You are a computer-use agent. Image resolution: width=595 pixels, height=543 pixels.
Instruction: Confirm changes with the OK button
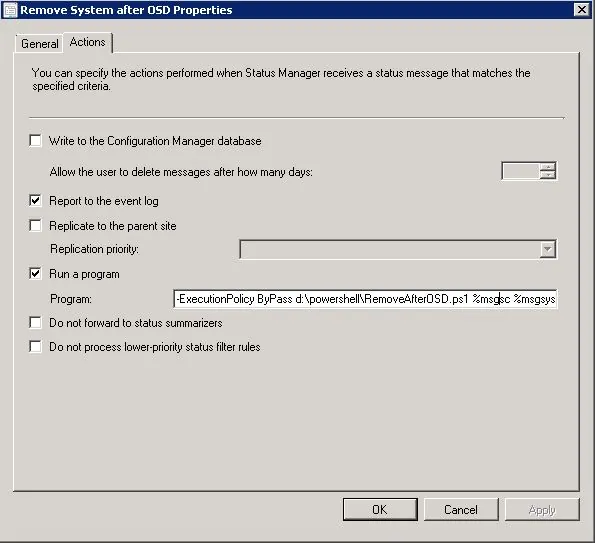tap(380, 510)
